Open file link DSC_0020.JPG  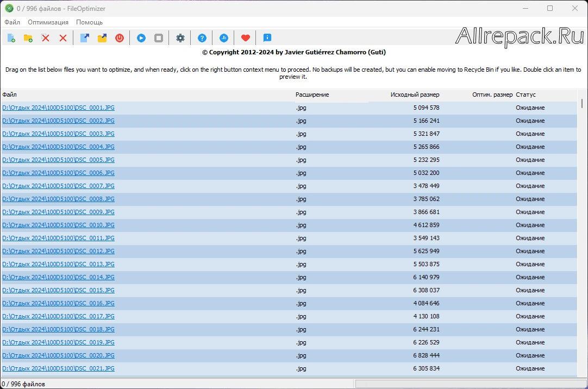pyautogui.click(x=59, y=356)
